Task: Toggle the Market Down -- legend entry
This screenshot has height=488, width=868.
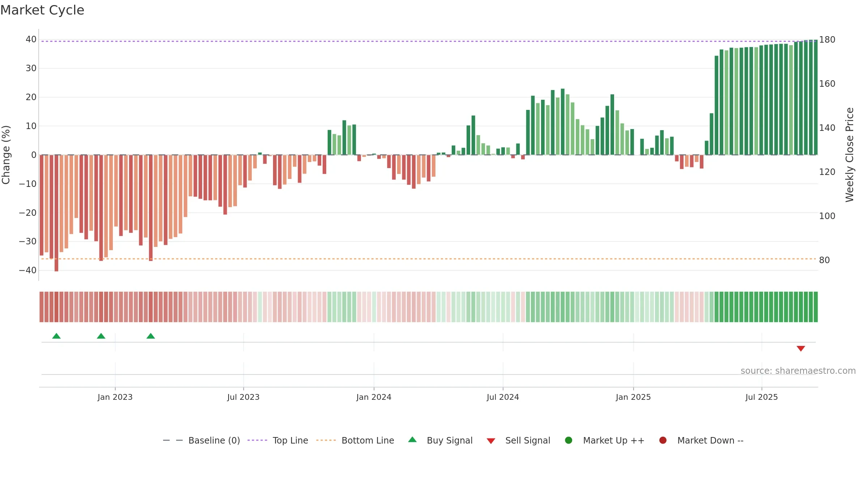Action: click(x=701, y=440)
